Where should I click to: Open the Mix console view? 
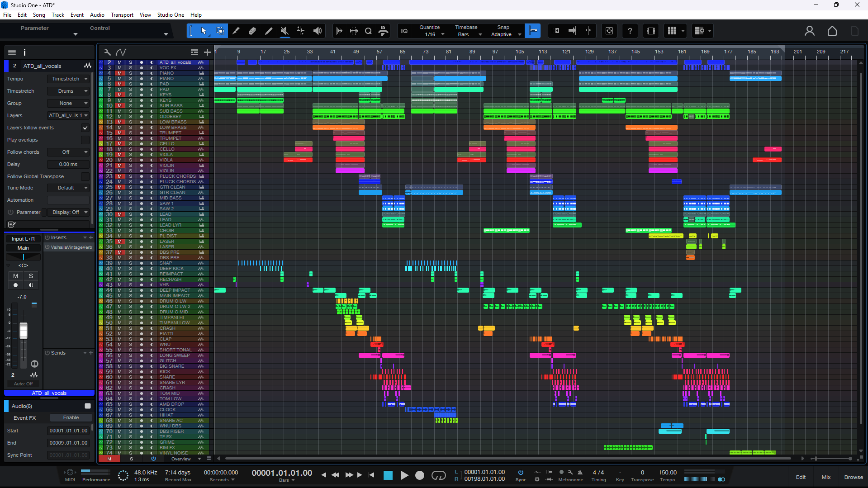pos(825,477)
